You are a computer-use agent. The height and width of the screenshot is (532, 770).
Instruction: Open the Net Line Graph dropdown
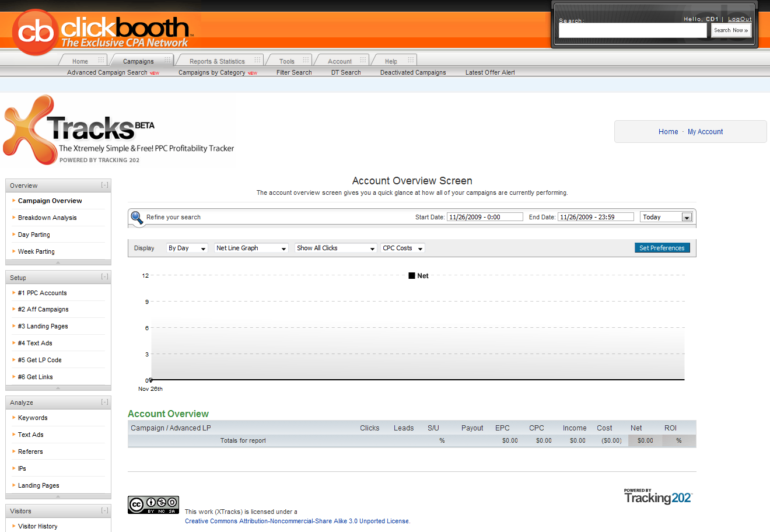pos(251,249)
